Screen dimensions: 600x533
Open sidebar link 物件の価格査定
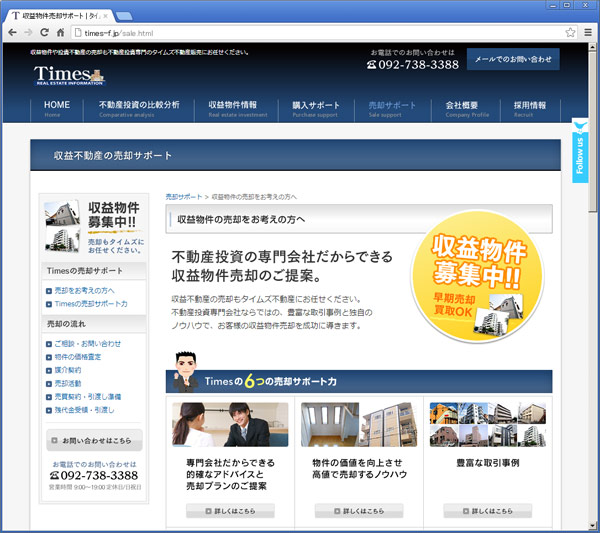click(x=78, y=357)
